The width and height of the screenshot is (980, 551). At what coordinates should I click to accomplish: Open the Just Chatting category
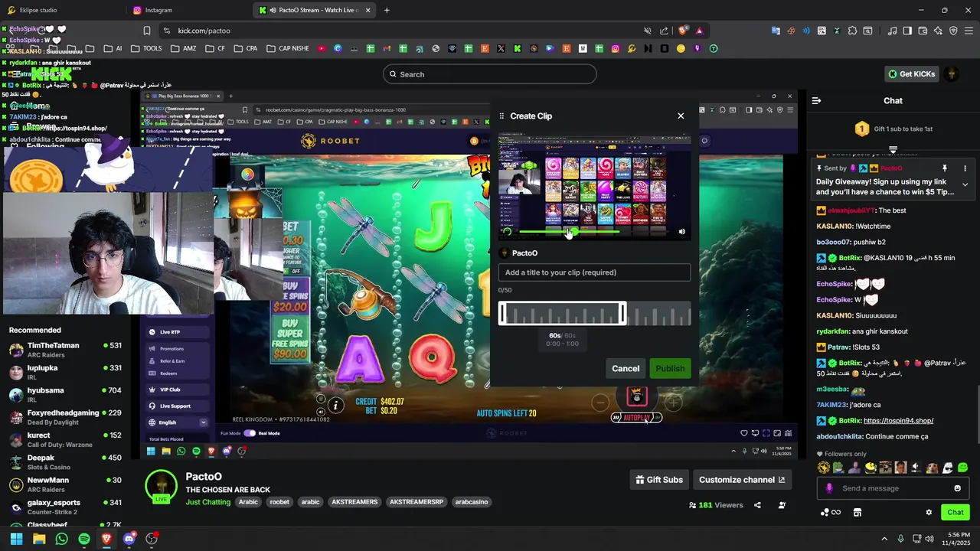pos(207,502)
